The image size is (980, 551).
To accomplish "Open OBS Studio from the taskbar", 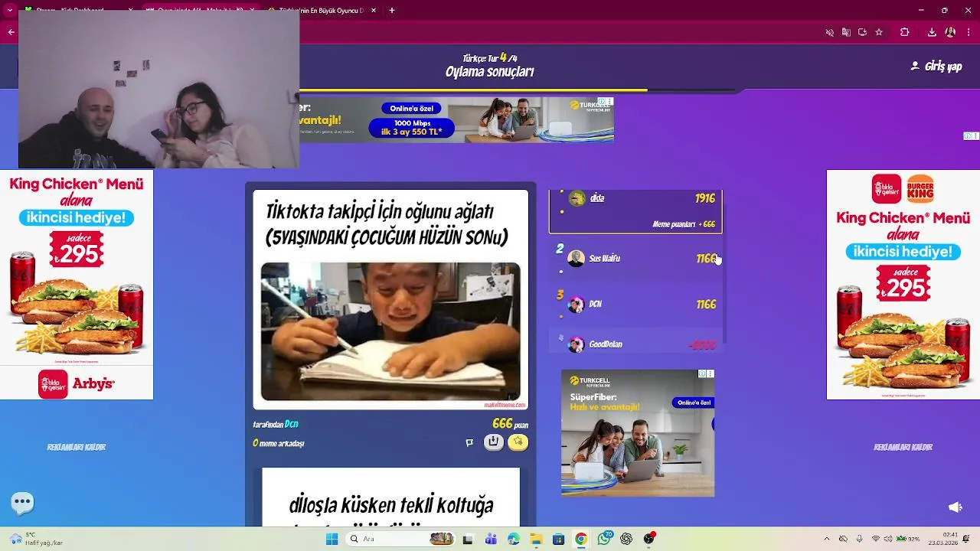I will 649,539.
